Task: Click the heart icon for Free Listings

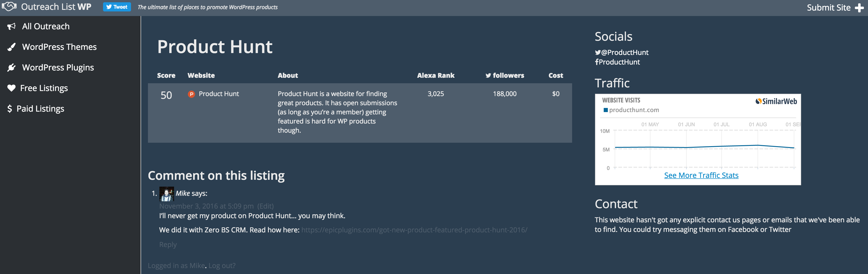Action: [x=11, y=88]
